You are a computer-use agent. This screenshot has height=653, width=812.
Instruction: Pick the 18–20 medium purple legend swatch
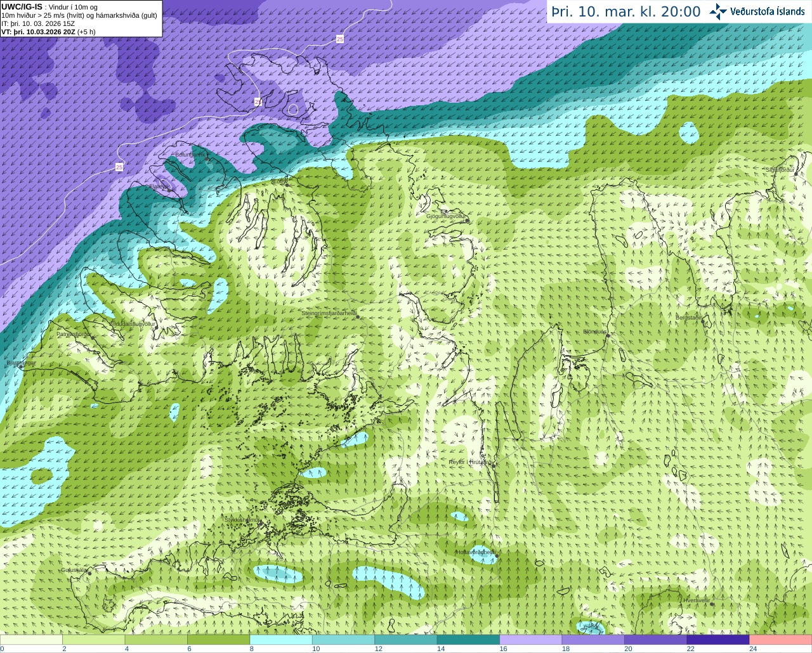(593, 640)
